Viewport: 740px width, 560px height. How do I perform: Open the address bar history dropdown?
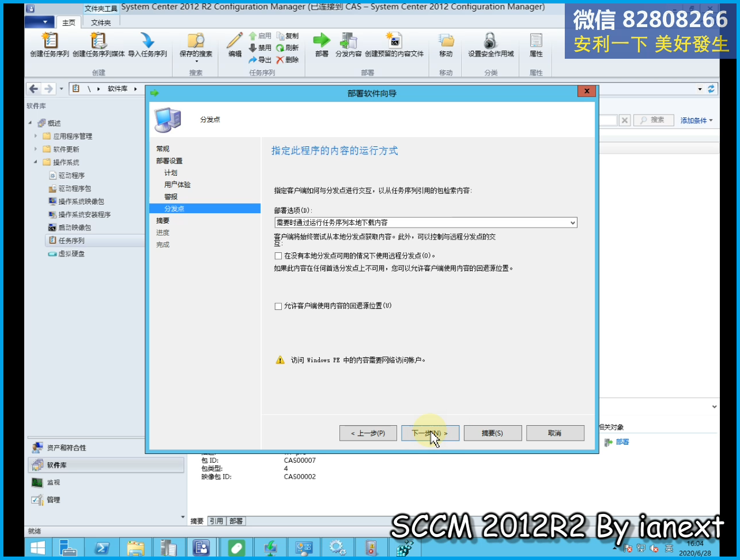tap(700, 89)
